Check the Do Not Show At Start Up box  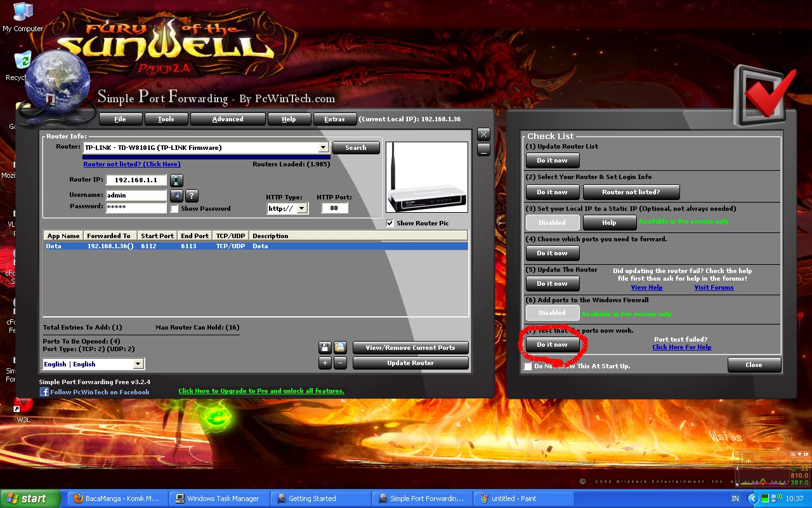[x=528, y=366]
